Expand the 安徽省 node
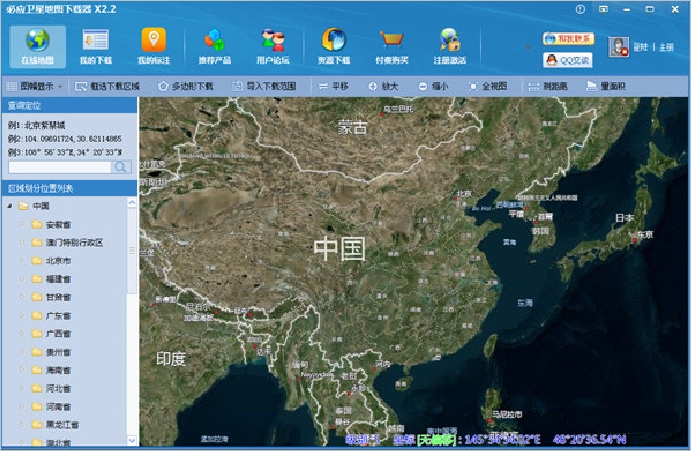 pos(22,224)
